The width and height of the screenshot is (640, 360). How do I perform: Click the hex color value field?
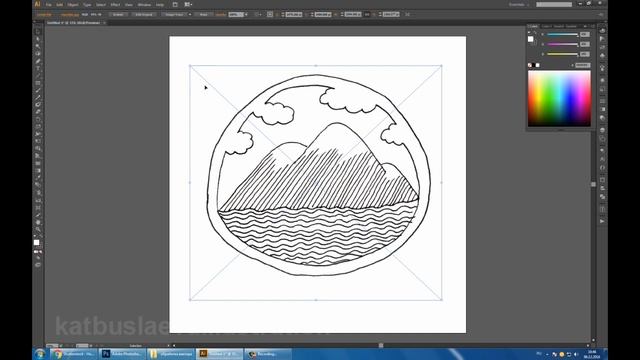pyautogui.click(x=582, y=65)
